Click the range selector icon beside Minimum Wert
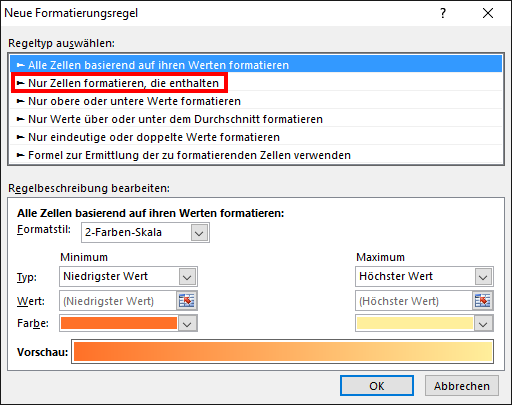Viewport: 512px width, 405px height. (x=187, y=301)
